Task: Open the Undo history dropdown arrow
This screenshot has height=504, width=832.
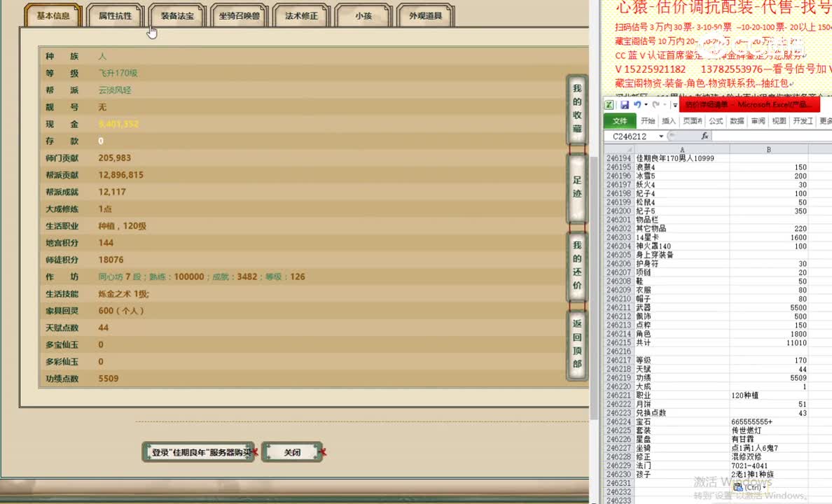Action: pyautogui.click(x=646, y=105)
